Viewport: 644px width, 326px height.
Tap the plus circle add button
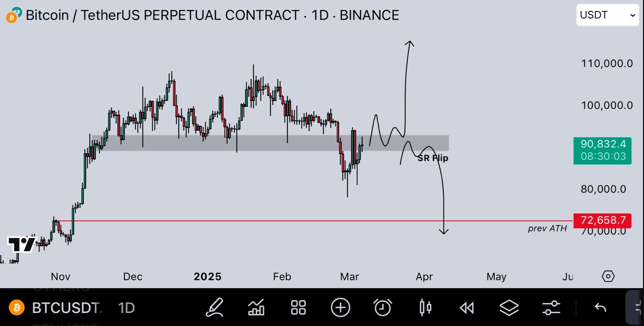coord(341,308)
